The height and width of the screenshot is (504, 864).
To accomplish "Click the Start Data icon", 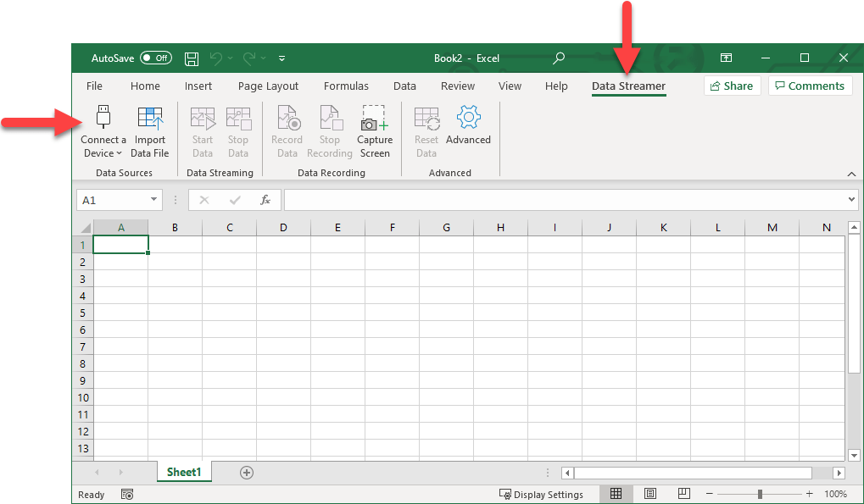I will 203,118.
